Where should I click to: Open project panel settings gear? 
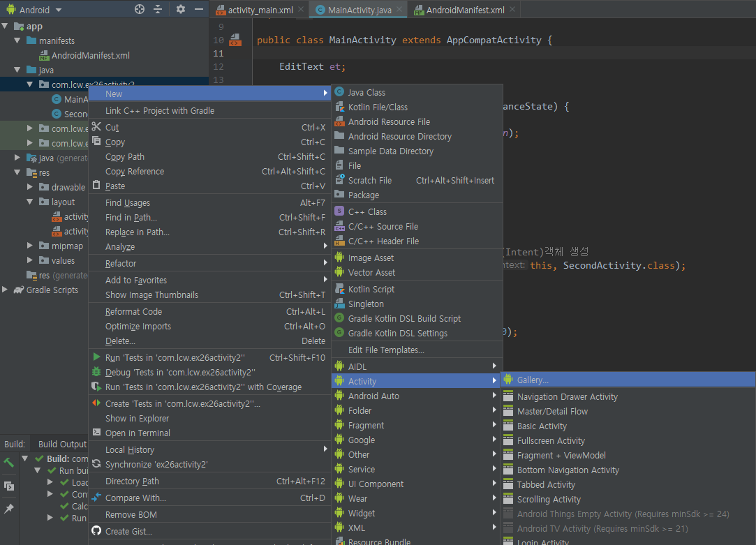coord(180,9)
